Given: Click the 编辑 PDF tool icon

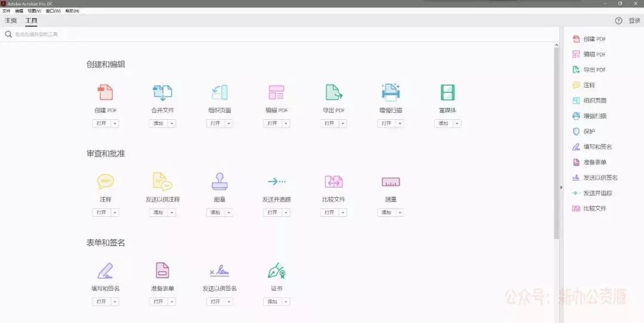Looking at the screenshot, I should (x=277, y=92).
